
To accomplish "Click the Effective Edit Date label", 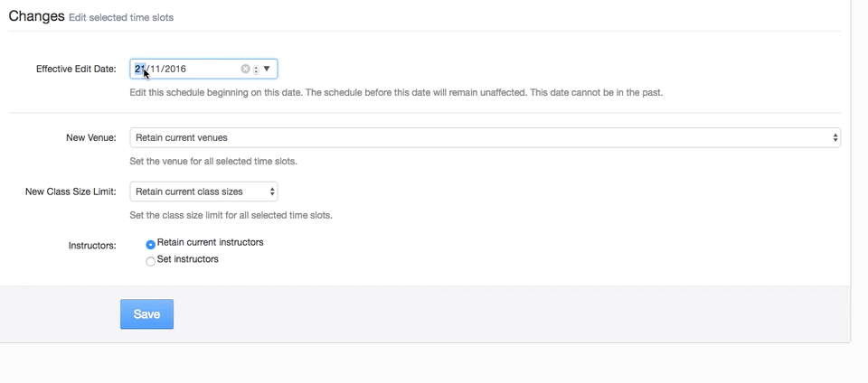I will click(x=76, y=70).
